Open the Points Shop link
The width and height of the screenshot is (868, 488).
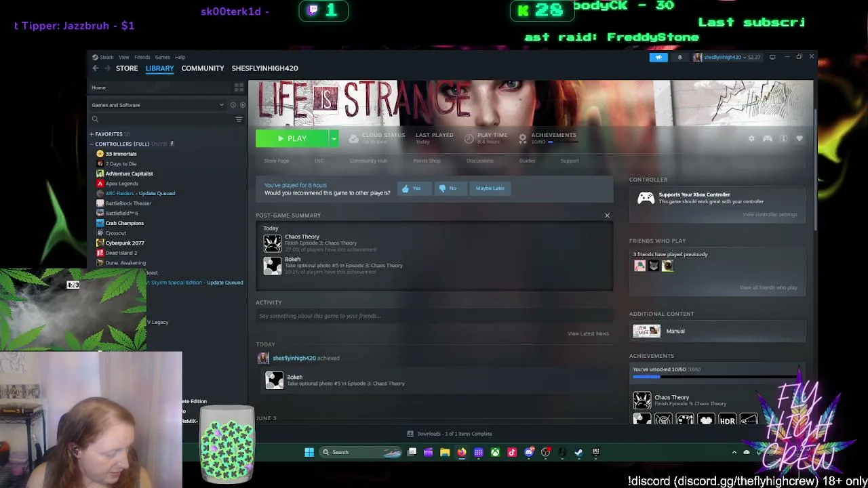(x=427, y=161)
